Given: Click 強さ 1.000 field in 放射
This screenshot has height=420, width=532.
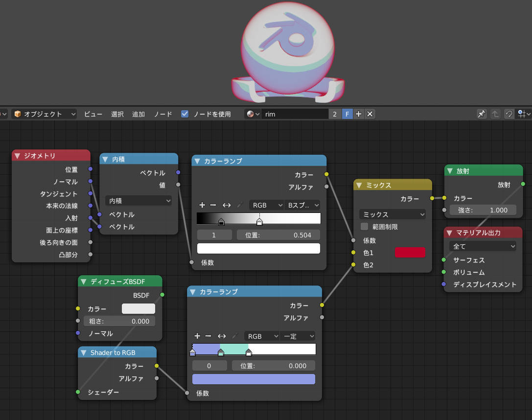Looking at the screenshot, I should coord(483,210).
